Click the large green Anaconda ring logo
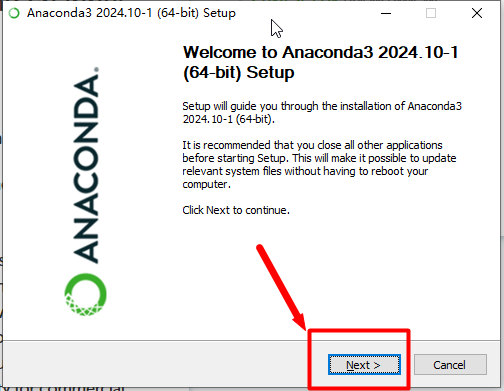 pyautogui.click(x=85, y=295)
